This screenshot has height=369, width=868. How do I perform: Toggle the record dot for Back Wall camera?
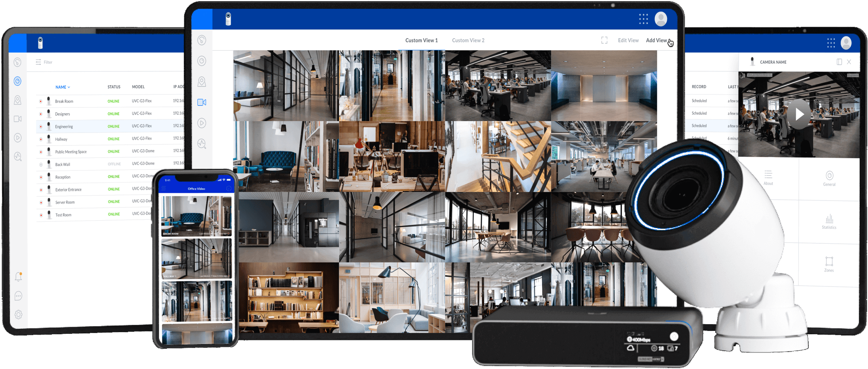click(x=41, y=165)
